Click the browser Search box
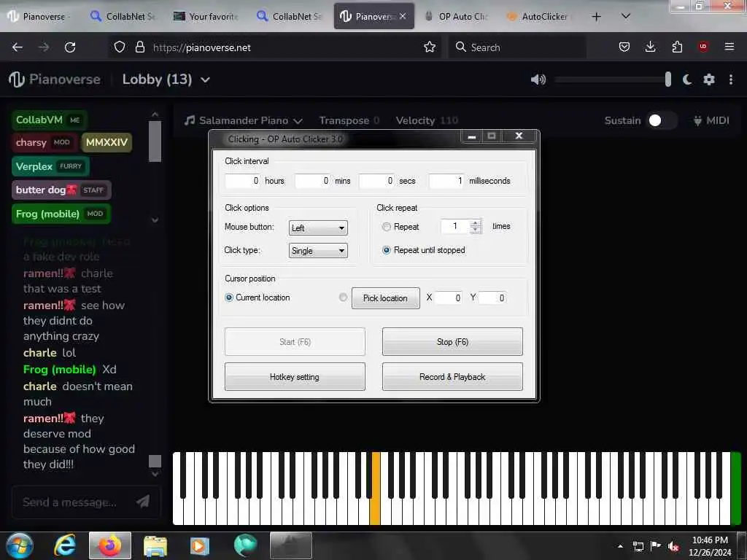The width and height of the screenshot is (747, 560). [517, 47]
